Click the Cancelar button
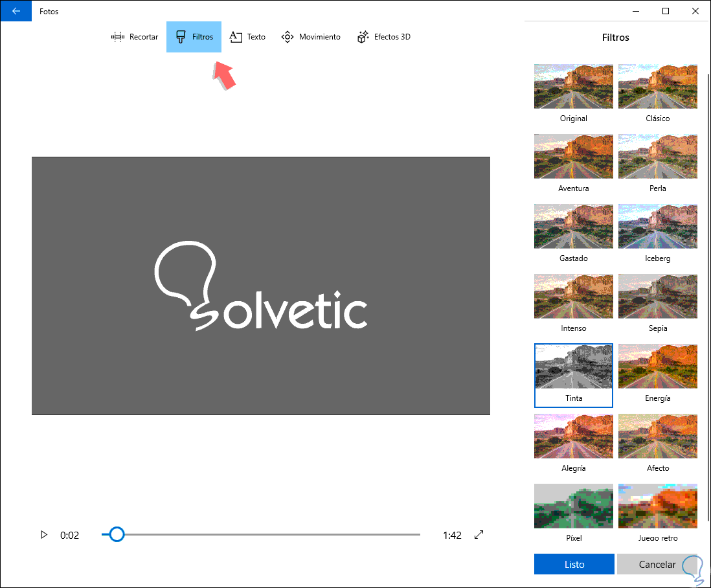Image resolution: width=711 pixels, height=588 pixels. [657, 564]
